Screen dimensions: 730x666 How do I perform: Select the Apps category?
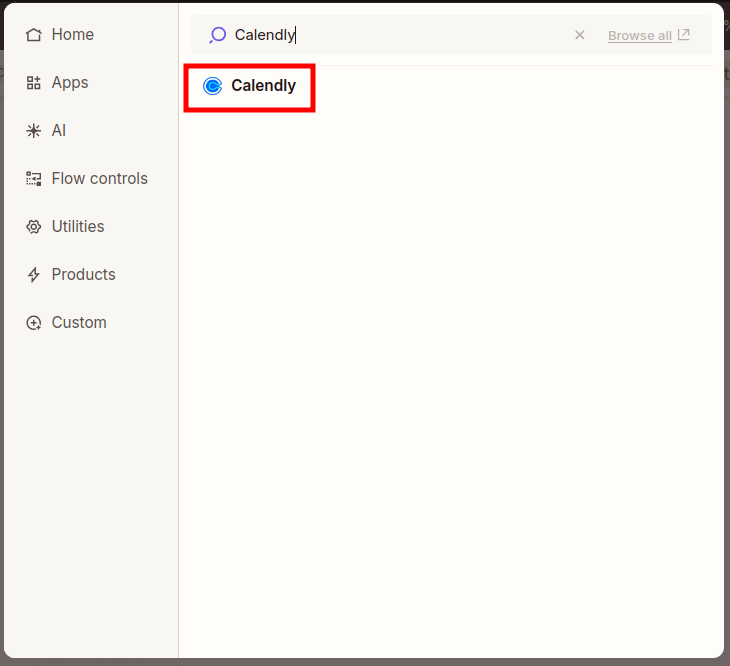click(57, 82)
